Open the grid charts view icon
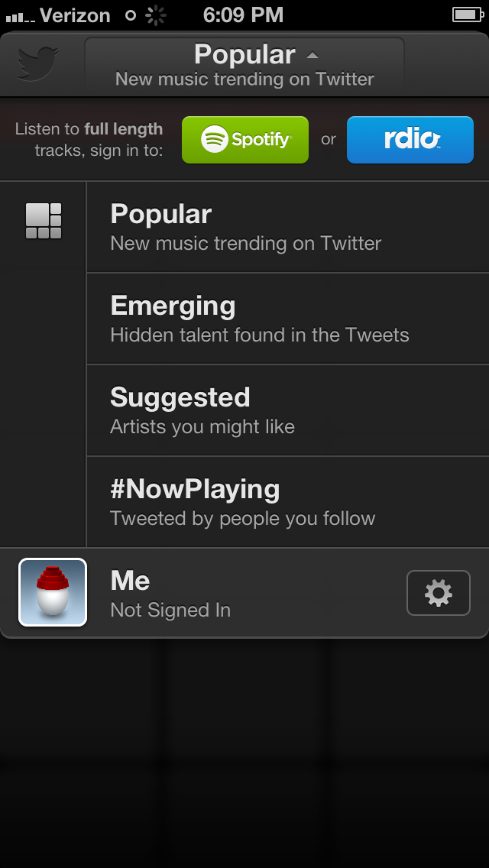Viewport: 489px width, 868px height. pyautogui.click(x=44, y=221)
